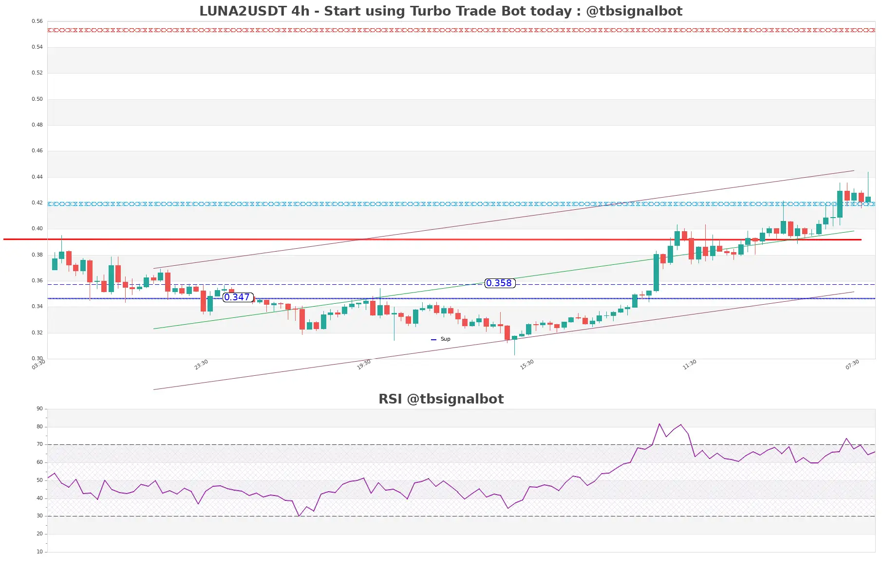The width and height of the screenshot is (882, 588).
Task: Click the RSI peak above 80
Action: coord(659,424)
